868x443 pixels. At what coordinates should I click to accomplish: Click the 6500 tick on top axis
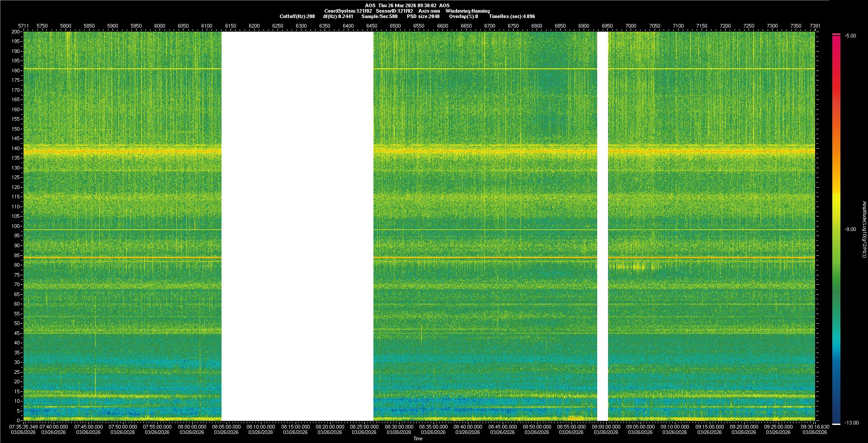395,26
